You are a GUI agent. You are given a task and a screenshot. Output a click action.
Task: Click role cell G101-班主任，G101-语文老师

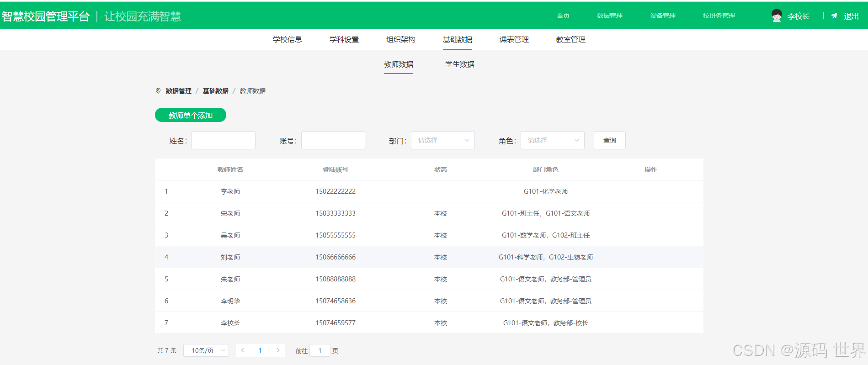pyautogui.click(x=546, y=213)
